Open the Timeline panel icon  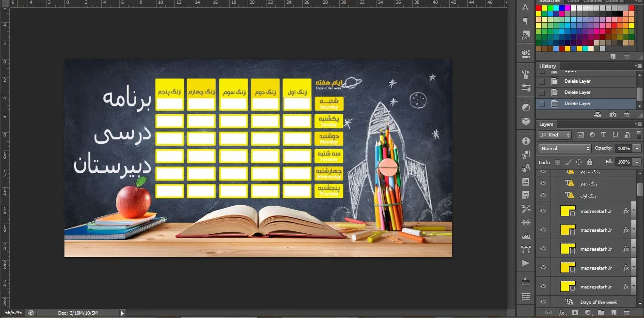(526, 283)
